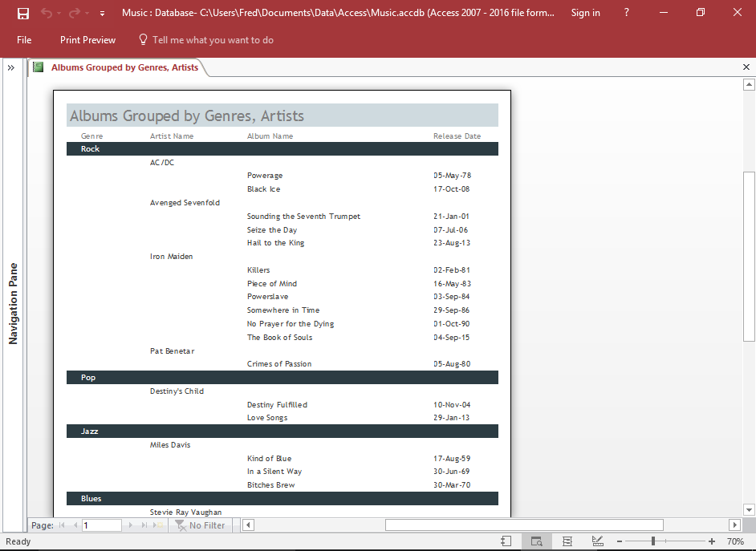Click the two-page view icon in status bar

(x=567, y=541)
